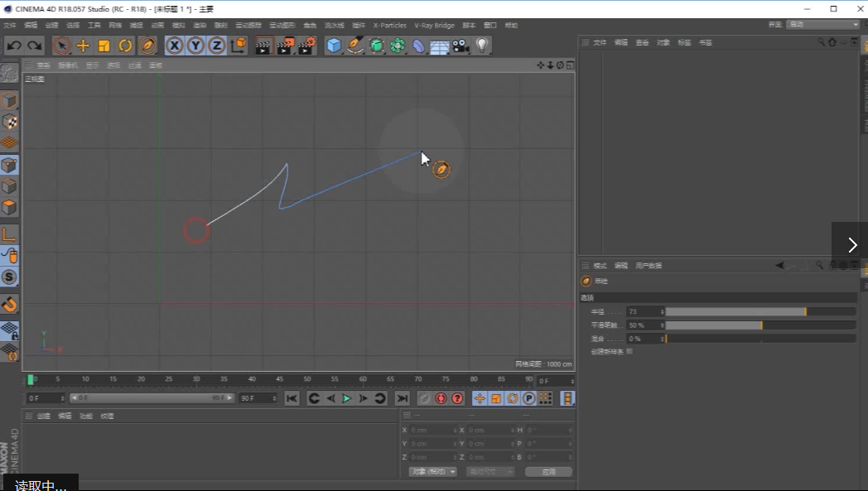Click render to picture viewer icon
The height and width of the screenshot is (491, 868).
click(285, 46)
